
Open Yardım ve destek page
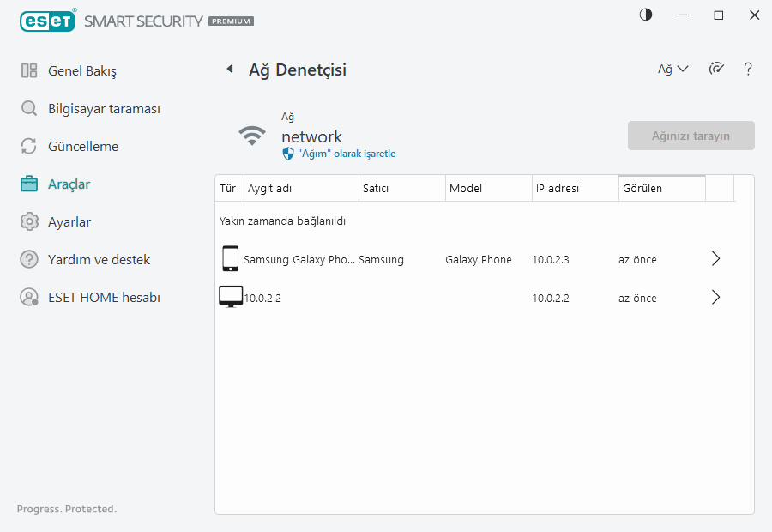99,260
